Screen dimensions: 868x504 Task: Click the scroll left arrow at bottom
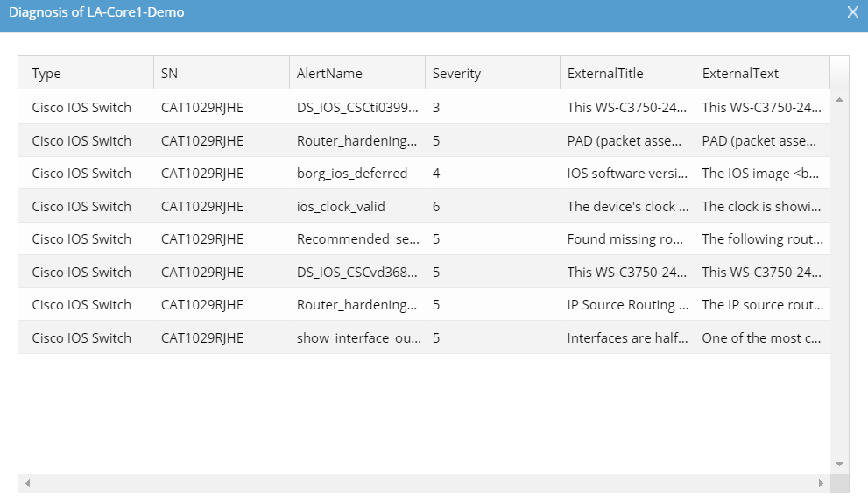click(27, 483)
